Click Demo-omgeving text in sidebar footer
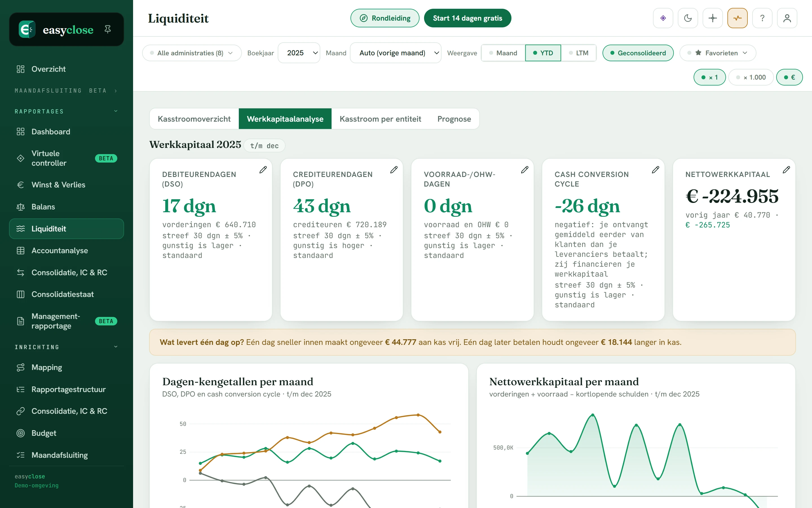 37,485
